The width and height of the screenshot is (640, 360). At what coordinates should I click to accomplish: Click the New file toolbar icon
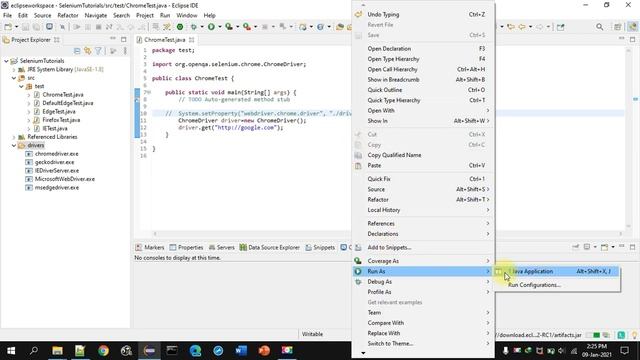(8, 27)
